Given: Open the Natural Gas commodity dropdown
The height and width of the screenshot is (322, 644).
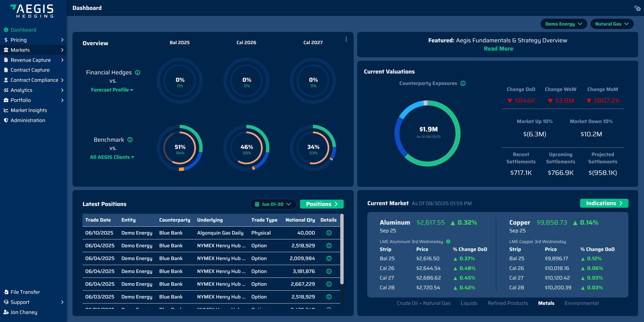Looking at the screenshot, I should 612,24.
